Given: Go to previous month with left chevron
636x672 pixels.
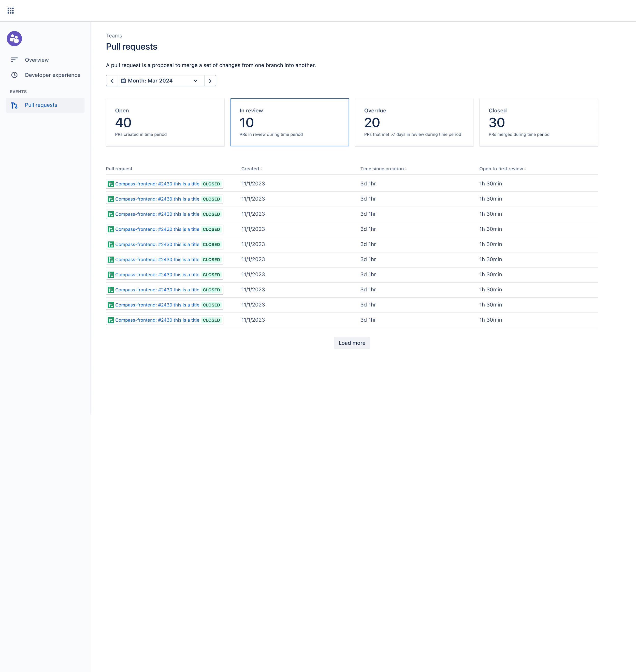Looking at the screenshot, I should point(112,81).
